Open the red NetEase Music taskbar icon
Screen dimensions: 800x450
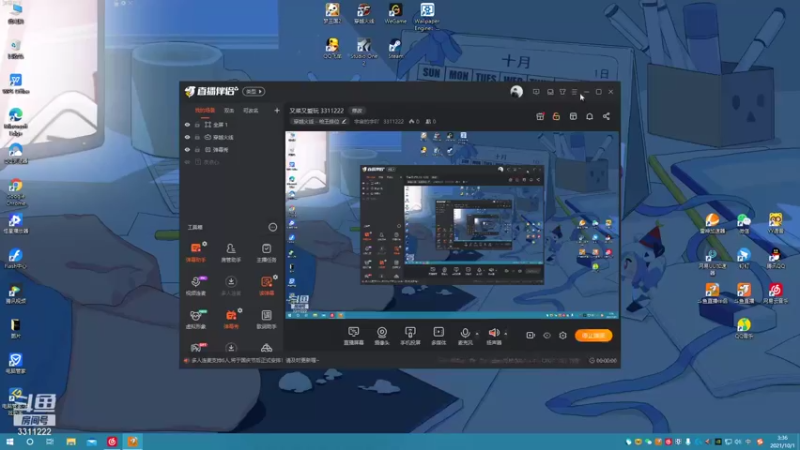(112, 441)
